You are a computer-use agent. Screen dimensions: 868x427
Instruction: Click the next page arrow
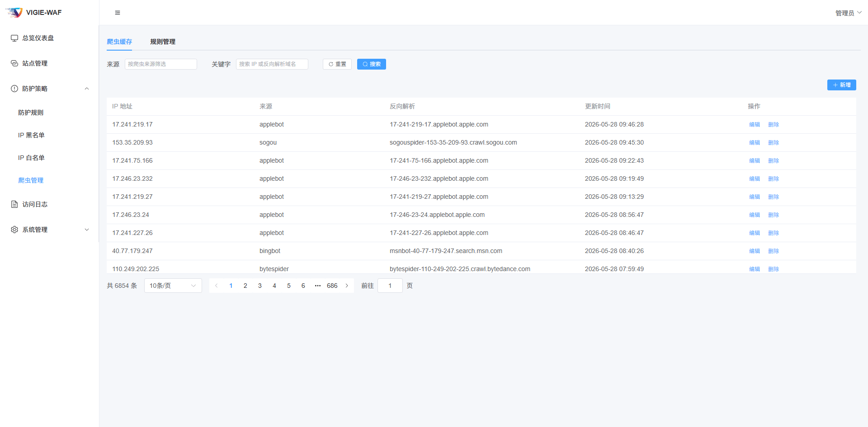point(347,286)
